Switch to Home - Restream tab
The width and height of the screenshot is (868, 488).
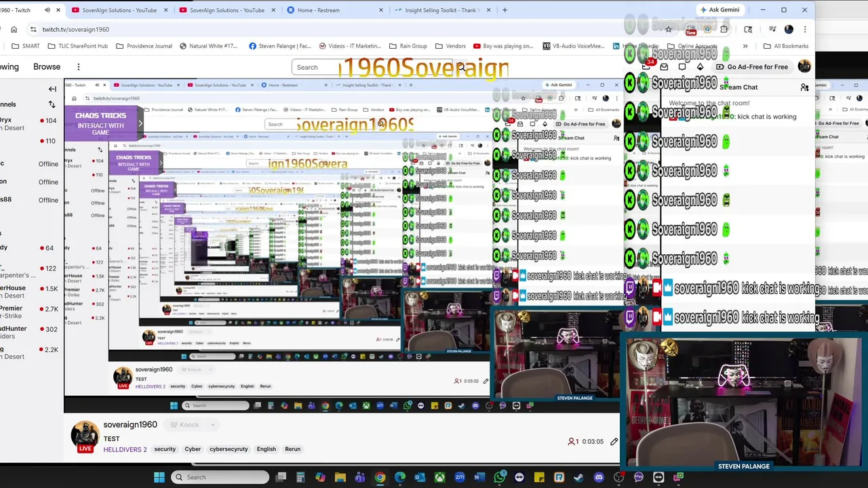pos(336,10)
